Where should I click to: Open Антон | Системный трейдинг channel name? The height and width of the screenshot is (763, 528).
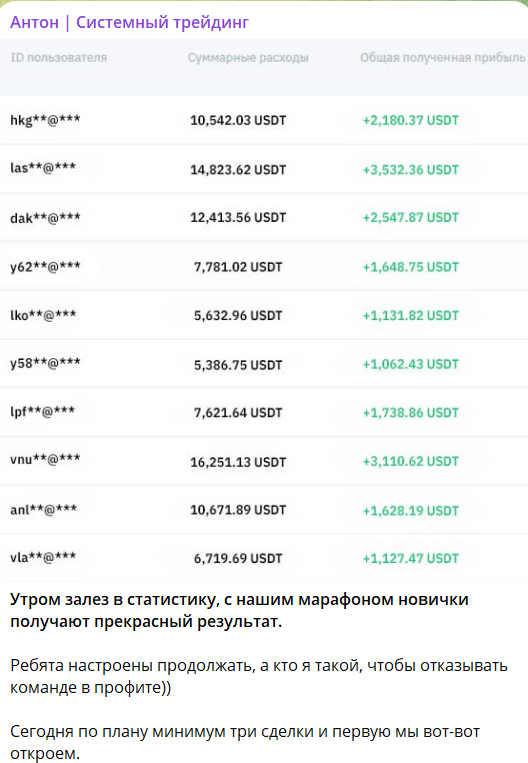(x=129, y=22)
